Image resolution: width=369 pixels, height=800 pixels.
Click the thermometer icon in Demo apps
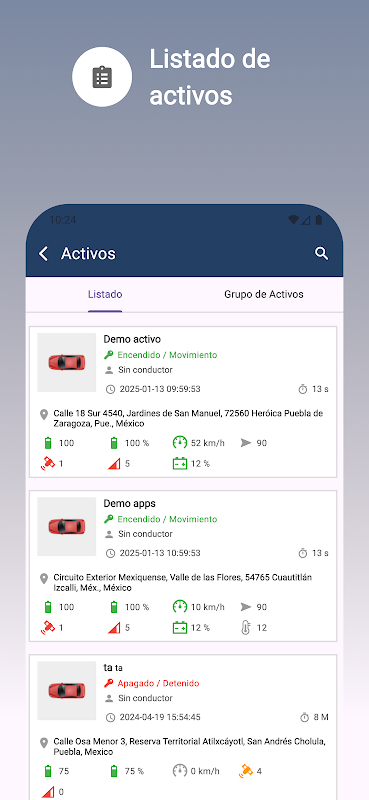click(x=245, y=628)
